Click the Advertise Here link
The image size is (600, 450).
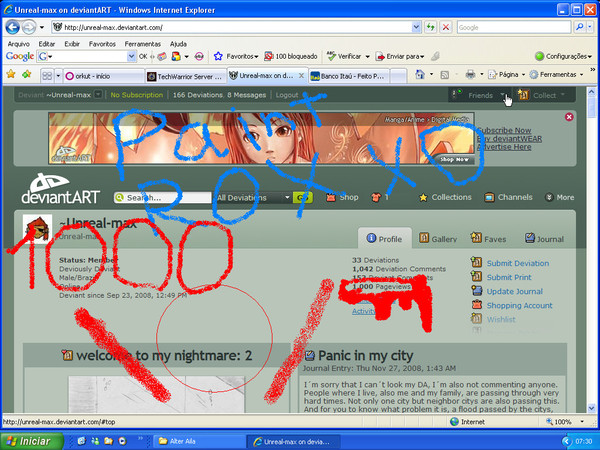[x=504, y=147]
